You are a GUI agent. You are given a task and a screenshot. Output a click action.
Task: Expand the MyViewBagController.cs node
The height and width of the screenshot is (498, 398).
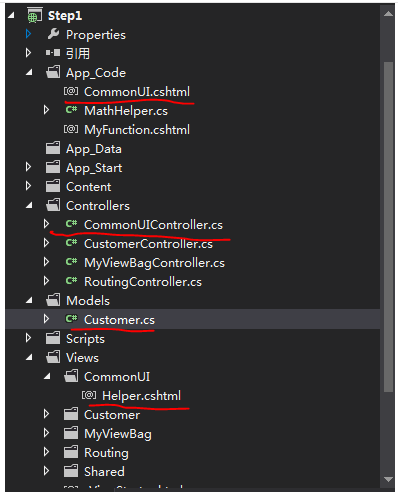click(x=46, y=262)
